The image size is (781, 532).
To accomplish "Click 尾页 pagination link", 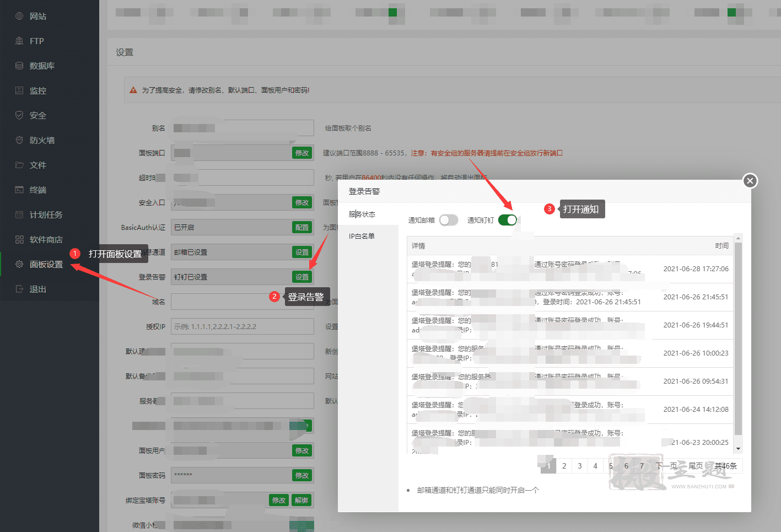I will [696, 466].
